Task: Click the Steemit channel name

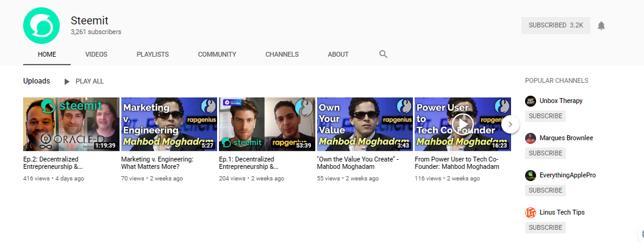Action: (x=90, y=21)
